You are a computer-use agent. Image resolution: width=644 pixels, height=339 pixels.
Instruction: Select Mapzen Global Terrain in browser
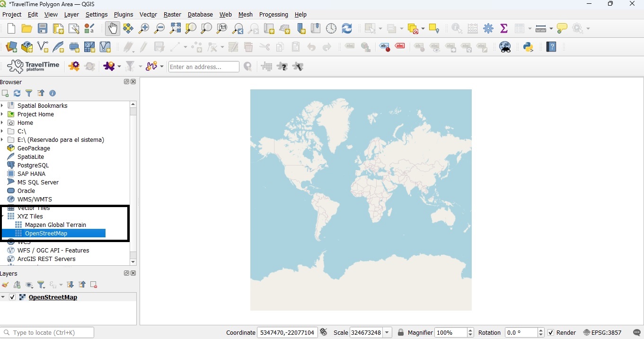[x=55, y=225]
